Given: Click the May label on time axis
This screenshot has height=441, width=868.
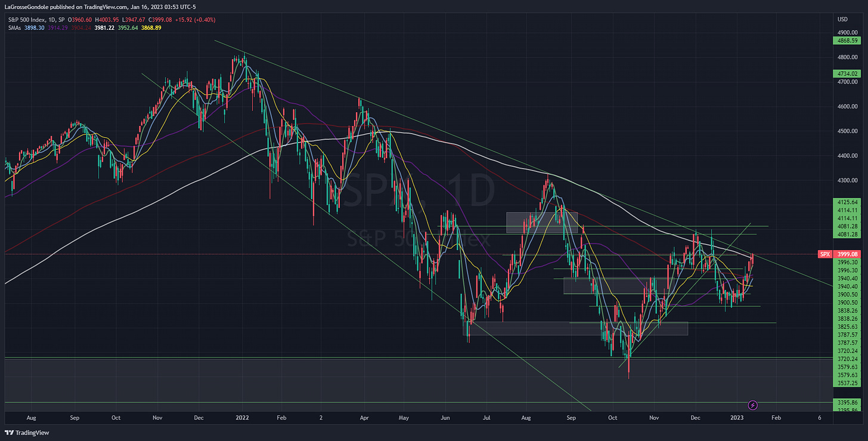Looking at the screenshot, I should [x=405, y=419].
